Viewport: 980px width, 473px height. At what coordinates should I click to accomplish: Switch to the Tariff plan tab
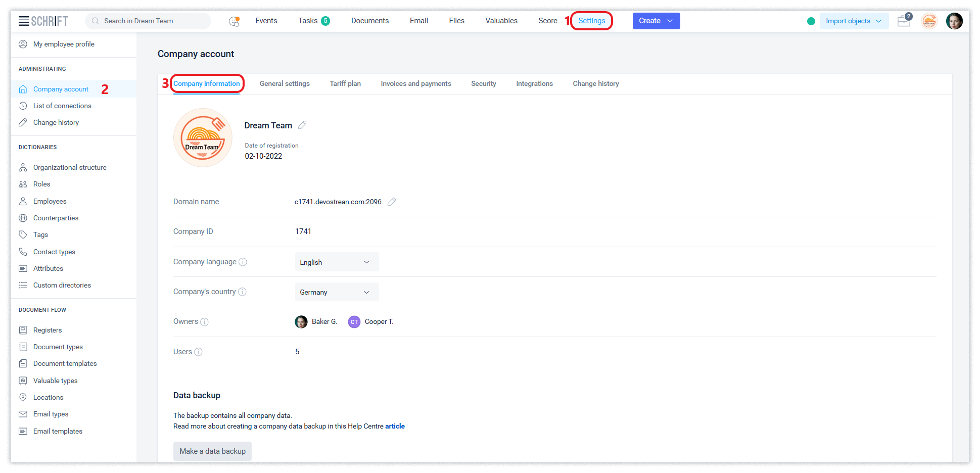point(345,84)
